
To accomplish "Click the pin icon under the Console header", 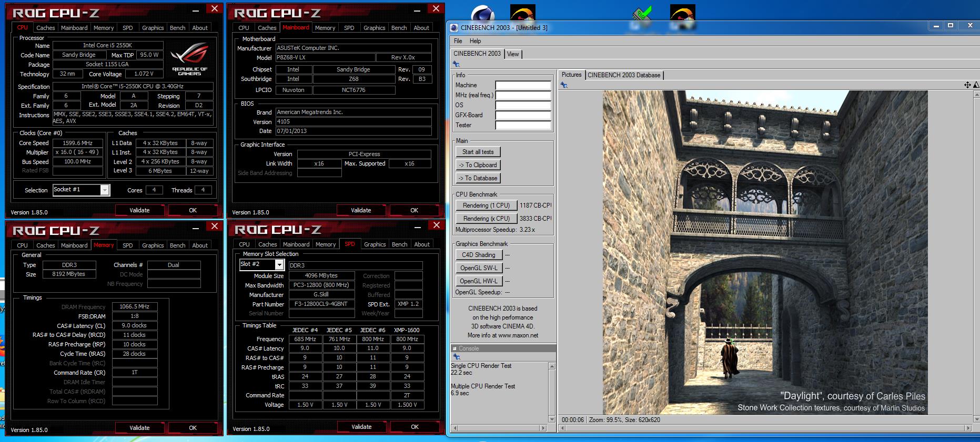I will (x=456, y=356).
